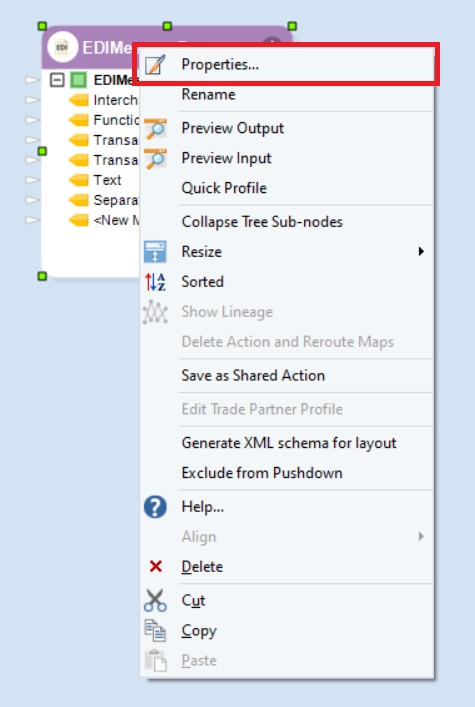Click the Copy pages icon
475x707 pixels.
pos(155,630)
